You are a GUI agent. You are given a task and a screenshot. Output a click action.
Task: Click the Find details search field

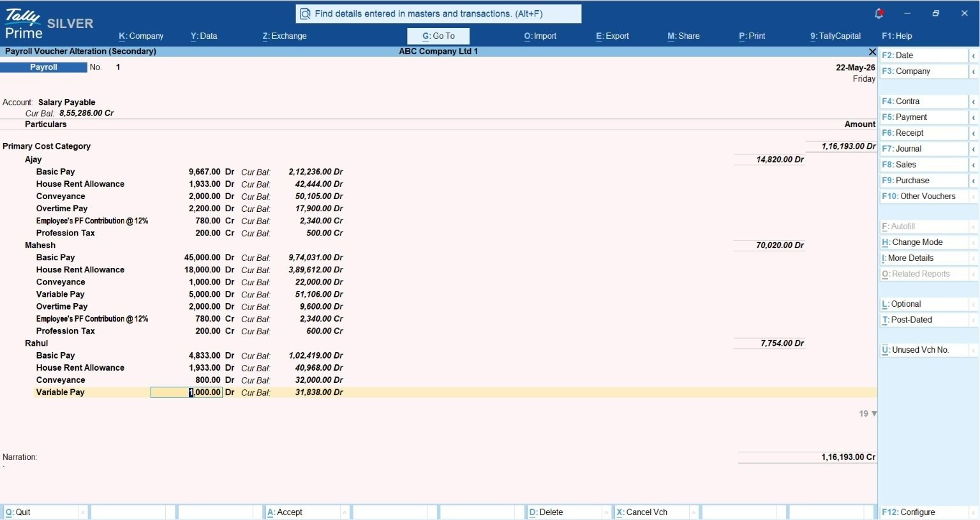pos(438,13)
